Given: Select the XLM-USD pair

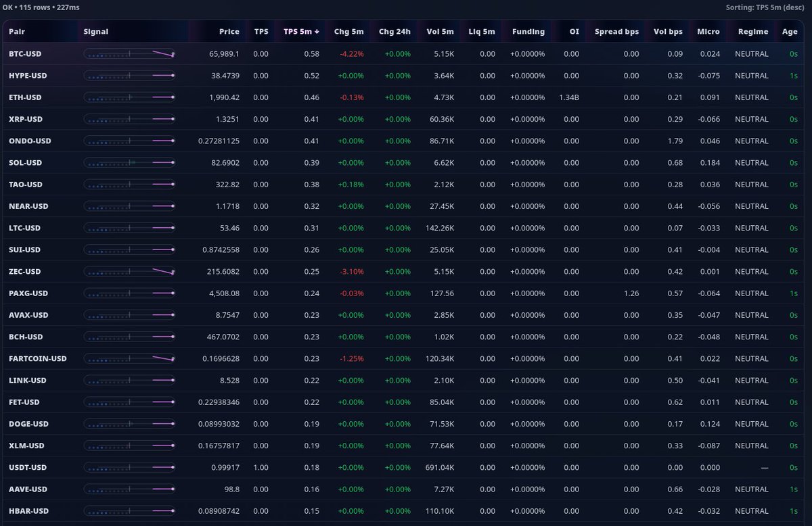Looking at the screenshot, I should pos(26,446).
